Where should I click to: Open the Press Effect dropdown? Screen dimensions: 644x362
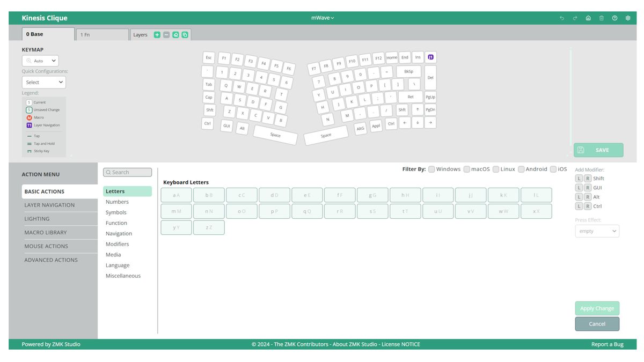click(x=597, y=231)
